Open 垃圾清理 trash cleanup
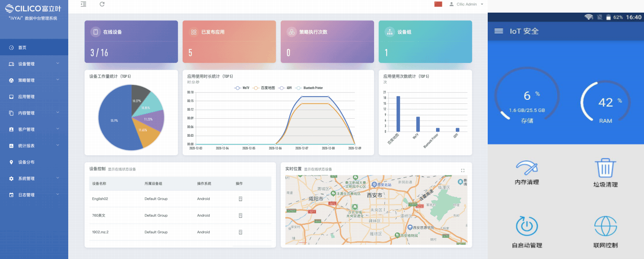644x259 pixels. (605, 173)
